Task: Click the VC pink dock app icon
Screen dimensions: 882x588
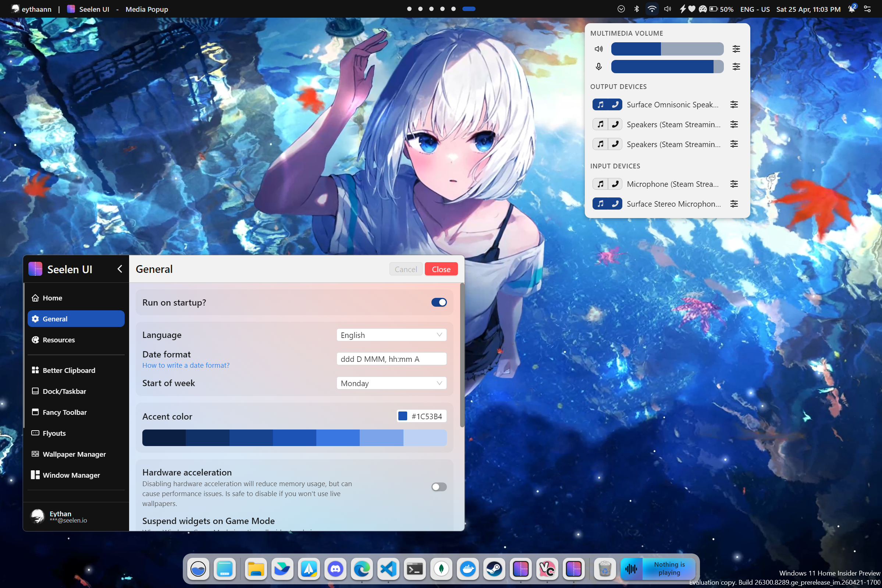Action: pyautogui.click(x=547, y=569)
